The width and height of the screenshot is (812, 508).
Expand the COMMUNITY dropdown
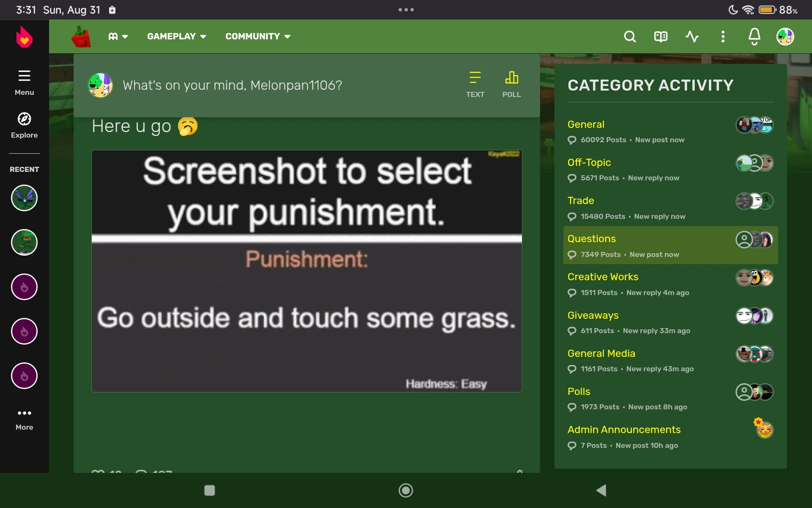258,36
